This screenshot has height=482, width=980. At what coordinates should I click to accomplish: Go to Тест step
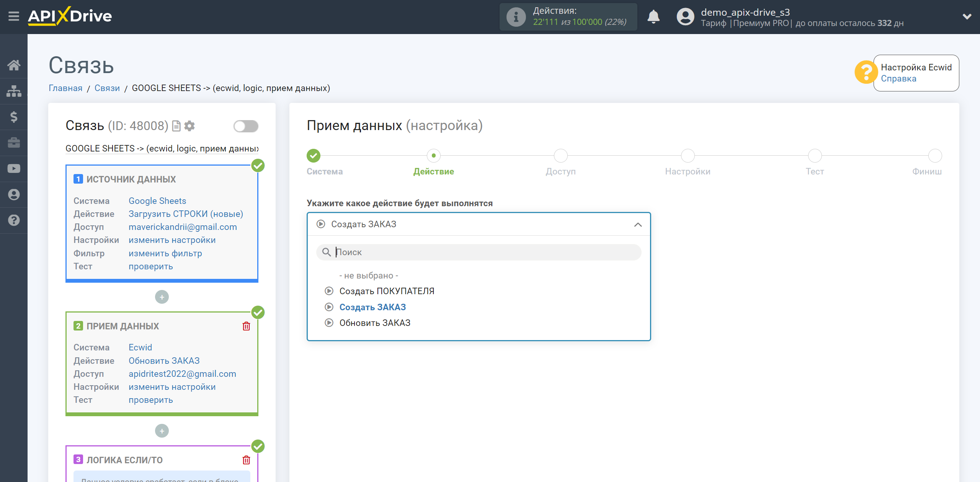(x=815, y=156)
